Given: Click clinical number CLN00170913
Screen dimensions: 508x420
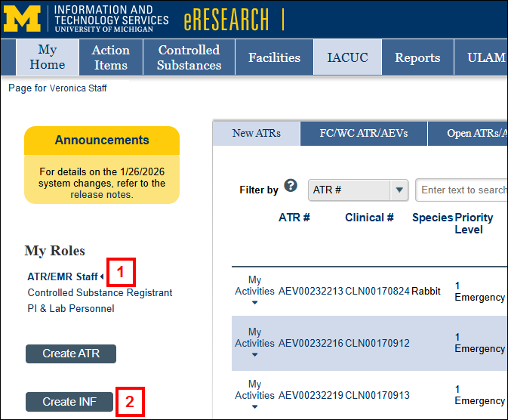Looking at the screenshot, I should coord(377,395).
